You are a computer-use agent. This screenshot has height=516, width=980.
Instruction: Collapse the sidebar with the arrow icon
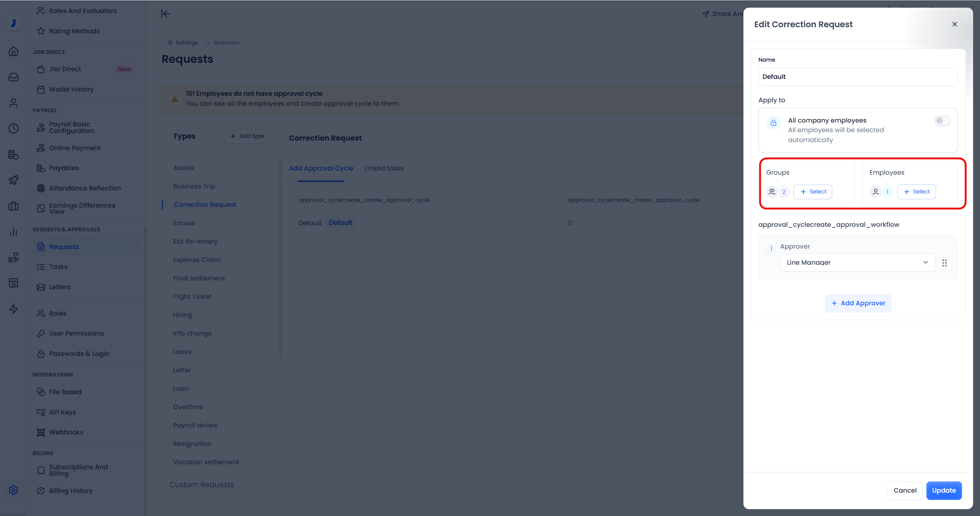[165, 14]
